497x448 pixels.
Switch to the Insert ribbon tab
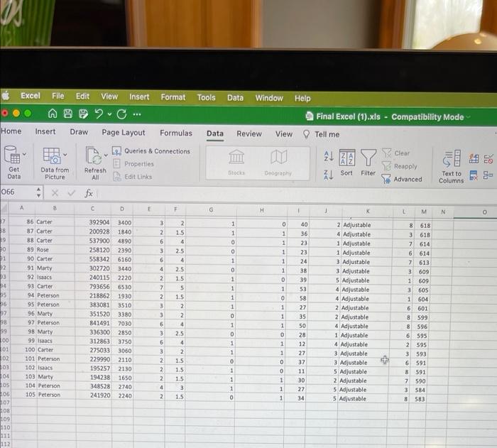point(45,131)
